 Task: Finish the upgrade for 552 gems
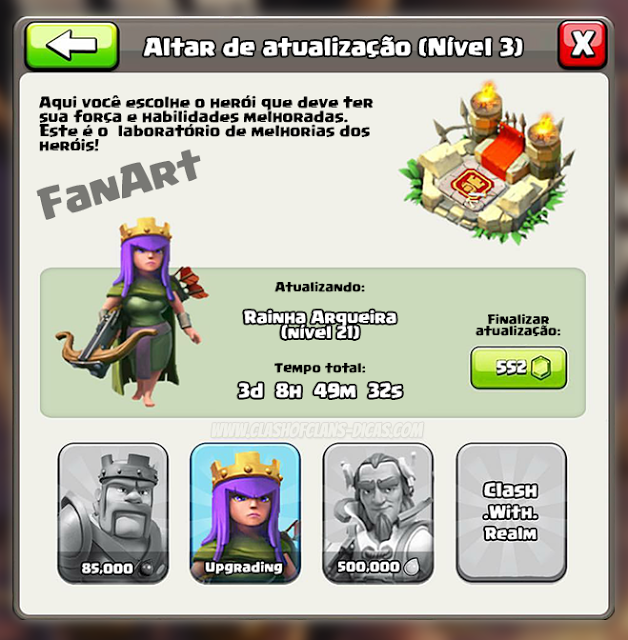coord(518,367)
